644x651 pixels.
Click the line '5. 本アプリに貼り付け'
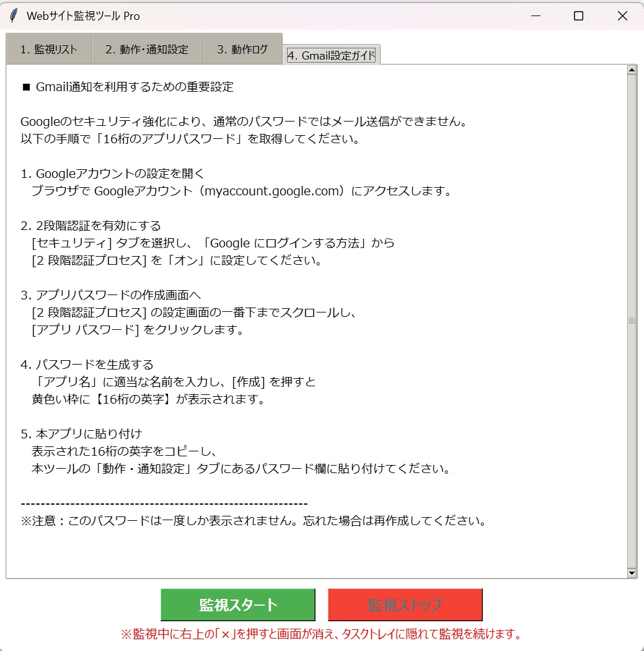tap(81, 434)
